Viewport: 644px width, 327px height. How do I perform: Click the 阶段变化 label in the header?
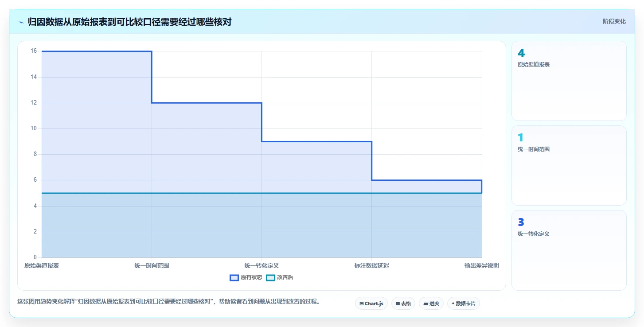(x=614, y=21)
